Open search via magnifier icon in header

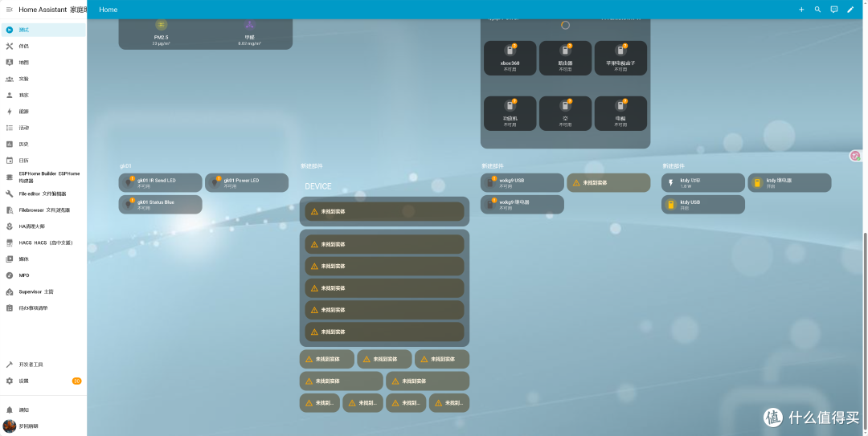coord(817,10)
